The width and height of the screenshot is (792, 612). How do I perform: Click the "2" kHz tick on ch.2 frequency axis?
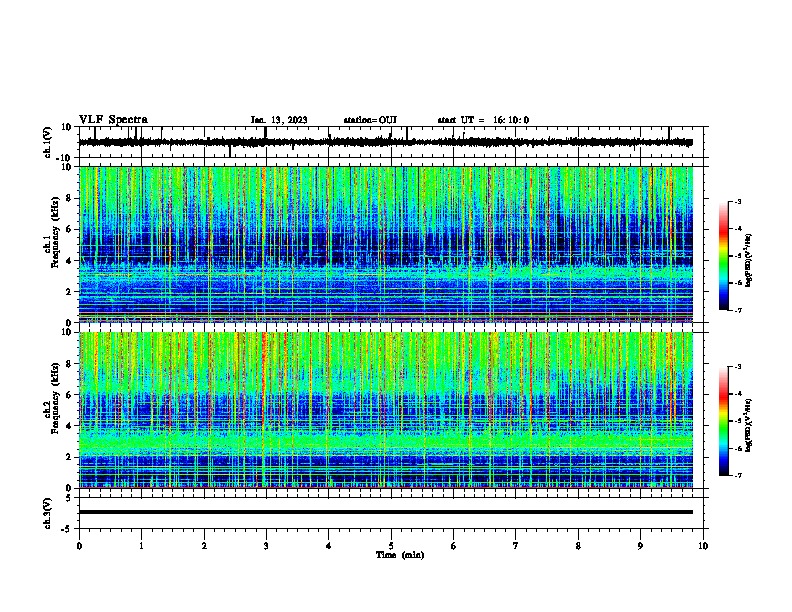coord(70,457)
